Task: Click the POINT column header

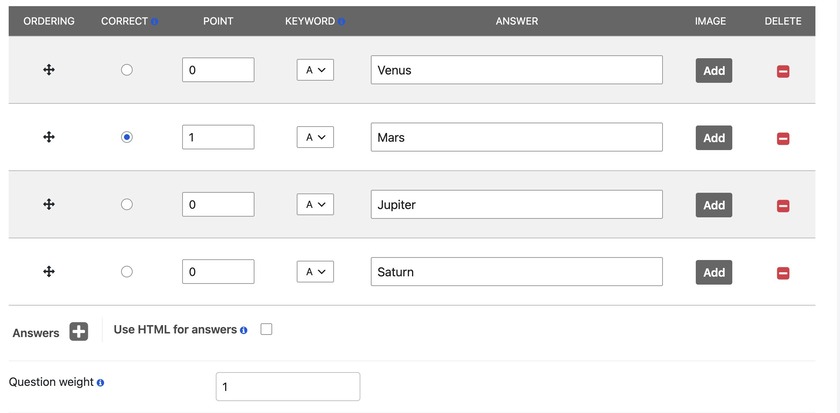Action: click(218, 21)
